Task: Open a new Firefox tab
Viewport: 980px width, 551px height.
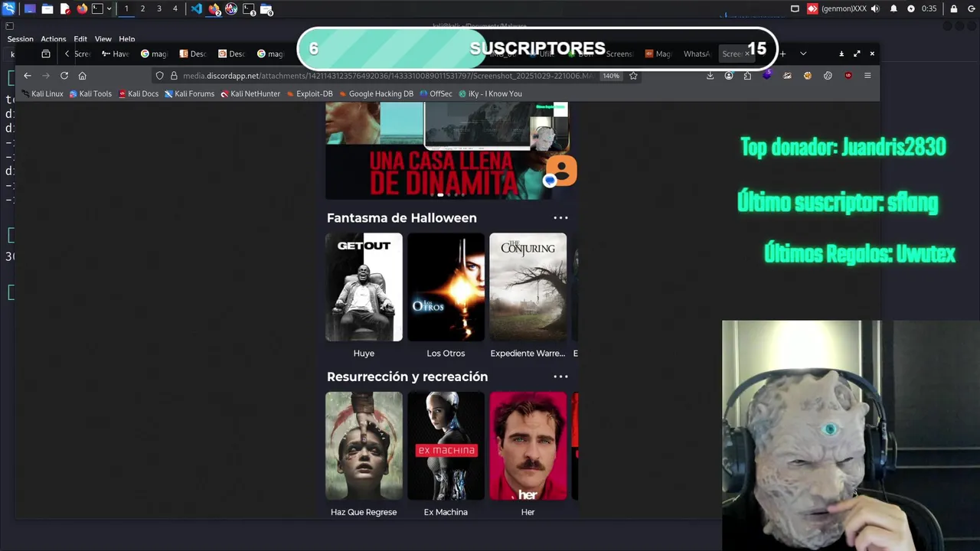Action: tap(782, 54)
